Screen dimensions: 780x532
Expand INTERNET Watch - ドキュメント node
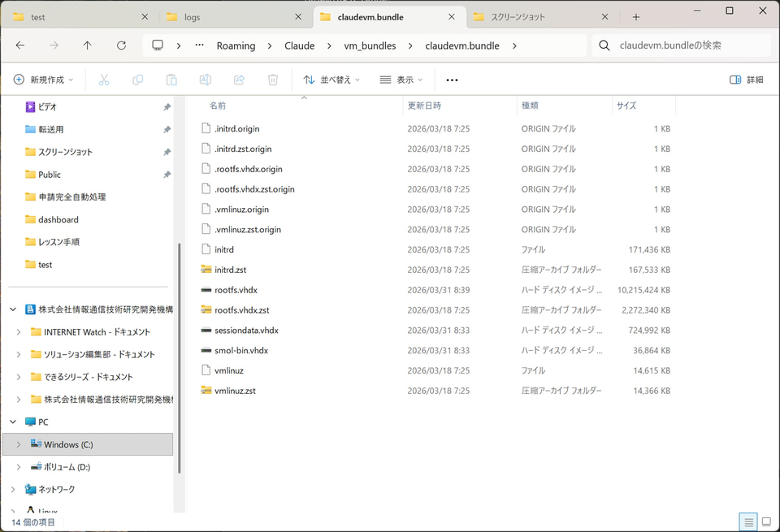pos(19,332)
